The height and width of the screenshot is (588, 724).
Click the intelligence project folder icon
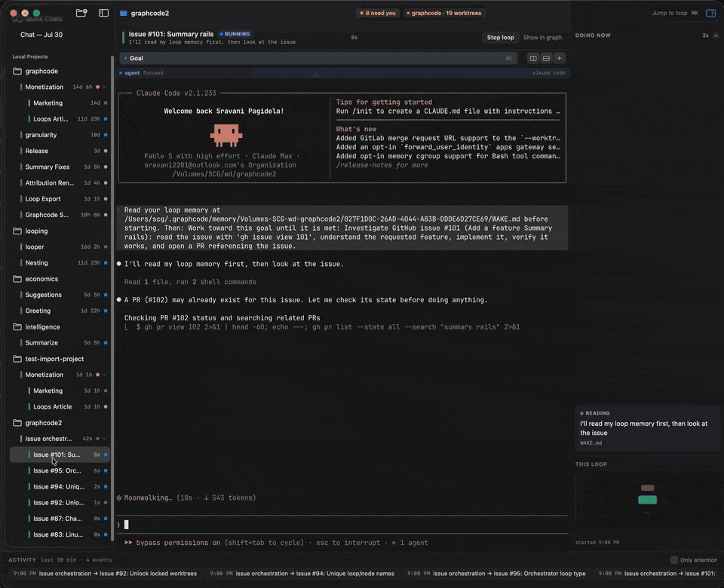pyautogui.click(x=17, y=326)
